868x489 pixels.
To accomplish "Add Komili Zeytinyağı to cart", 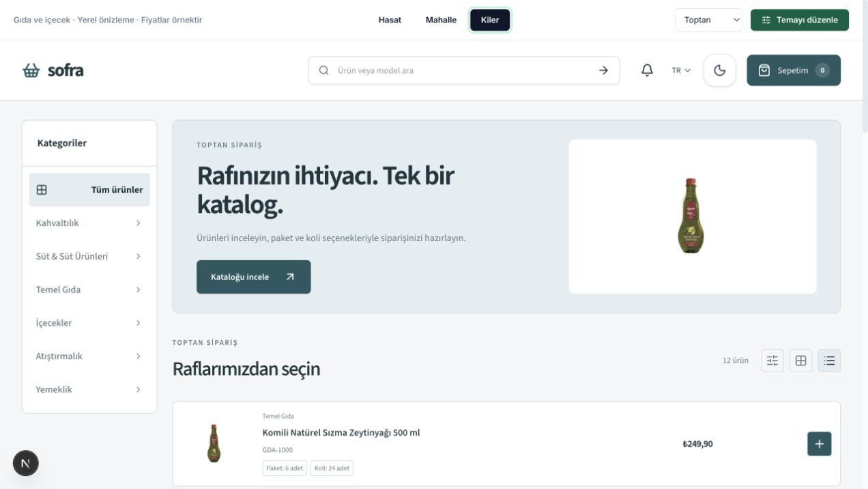I will coord(819,444).
